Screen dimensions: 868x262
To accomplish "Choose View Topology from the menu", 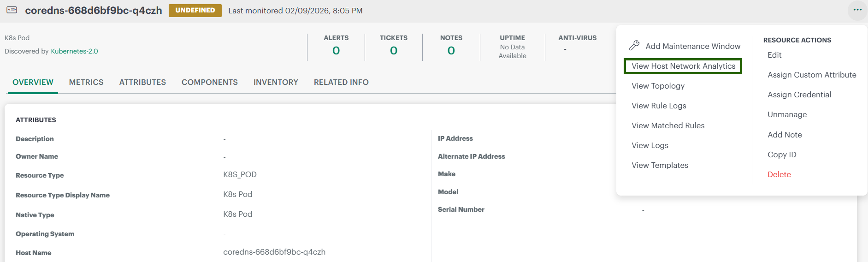I will (658, 86).
